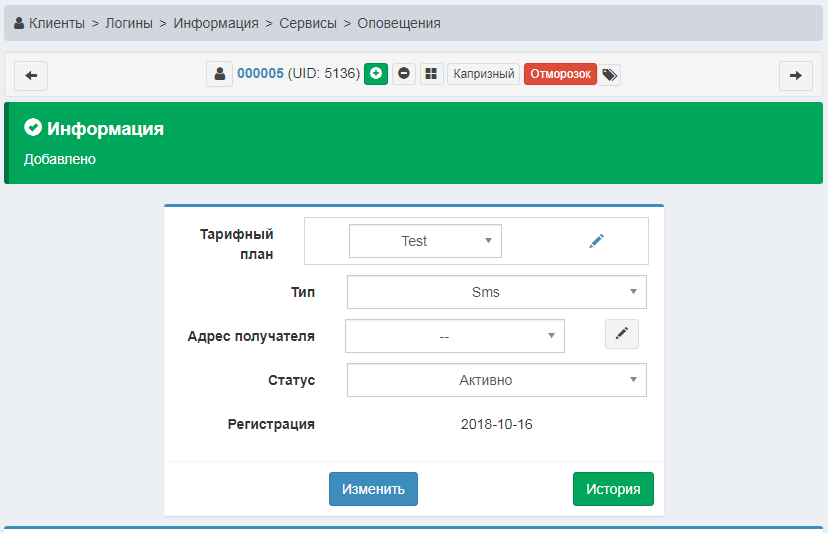
Task: Click the blue pencil beside tariff plan
Action: (x=597, y=241)
